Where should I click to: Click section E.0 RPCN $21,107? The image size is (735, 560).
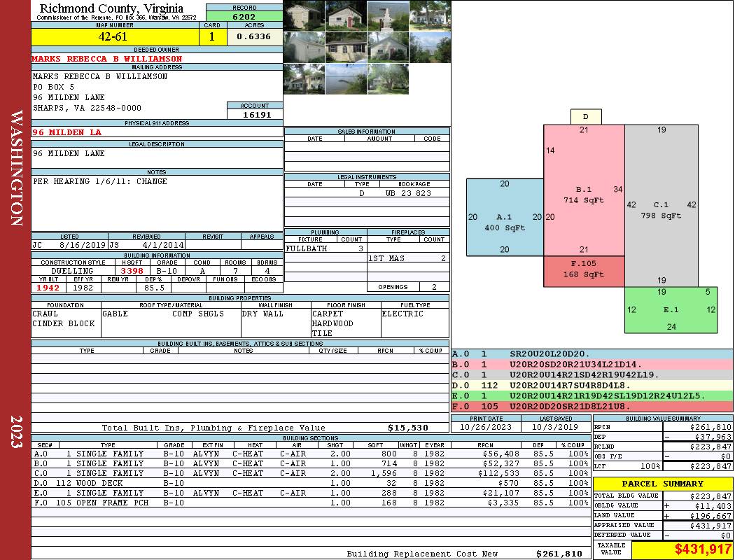[x=500, y=493]
